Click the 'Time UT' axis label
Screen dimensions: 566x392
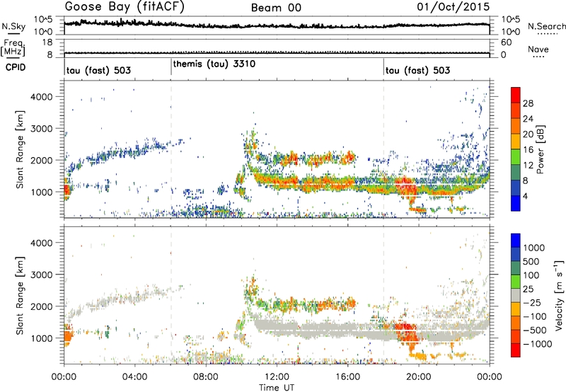[277, 388]
